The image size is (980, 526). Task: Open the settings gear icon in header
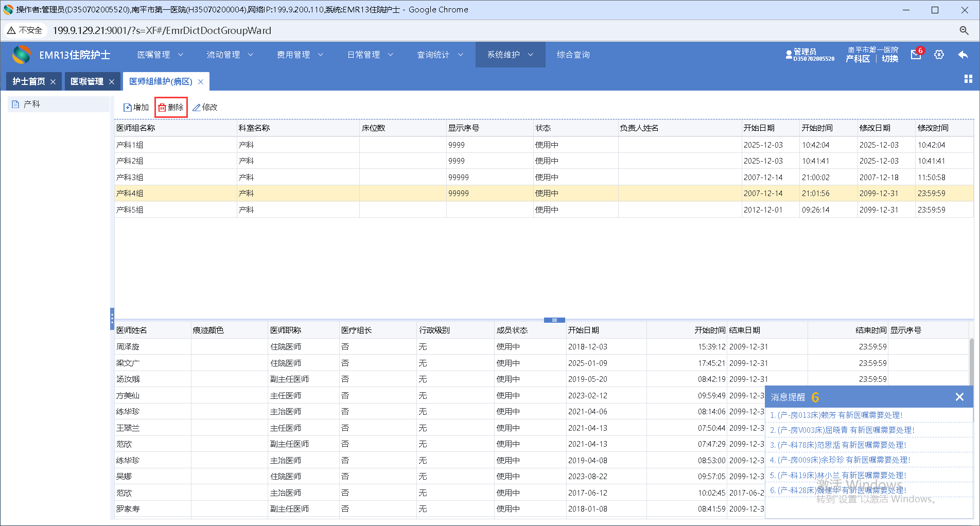(939, 55)
